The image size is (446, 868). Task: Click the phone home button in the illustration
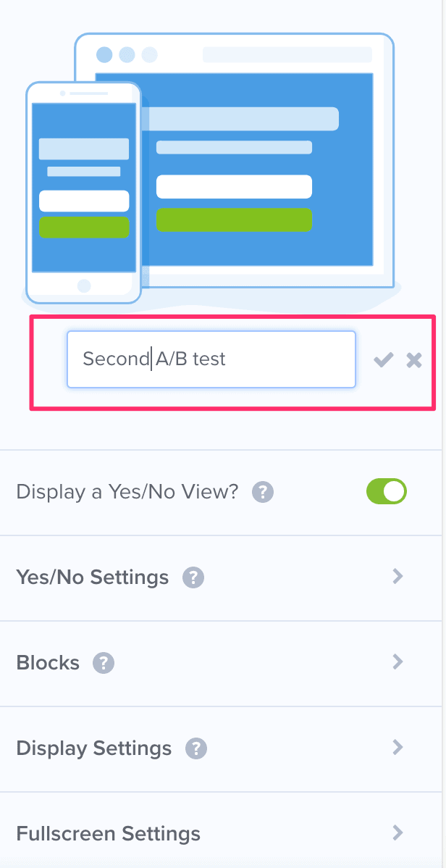point(84,285)
